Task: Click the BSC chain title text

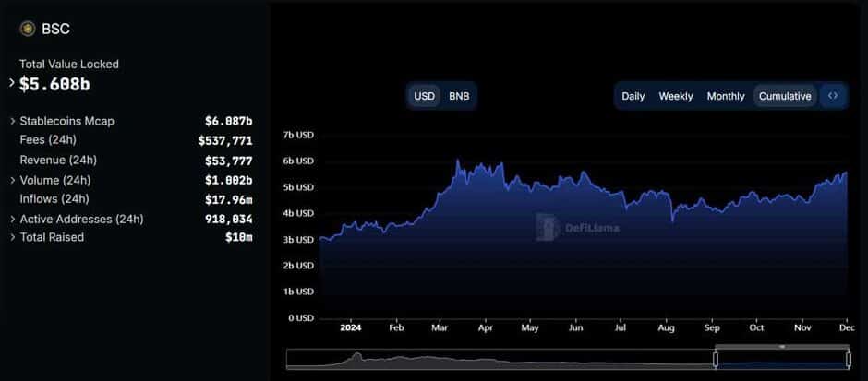Action: point(56,30)
